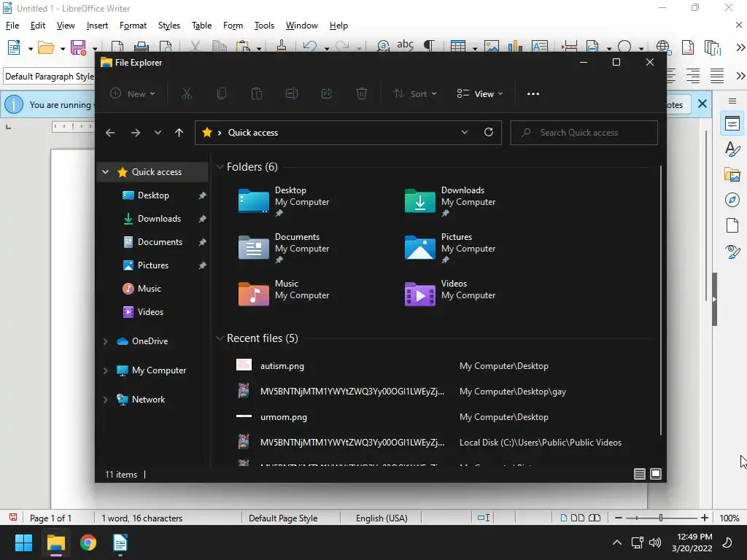This screenshot has height=560, width=747.
Task: Click the Writer Print icon
Action: tap(141, 47)
